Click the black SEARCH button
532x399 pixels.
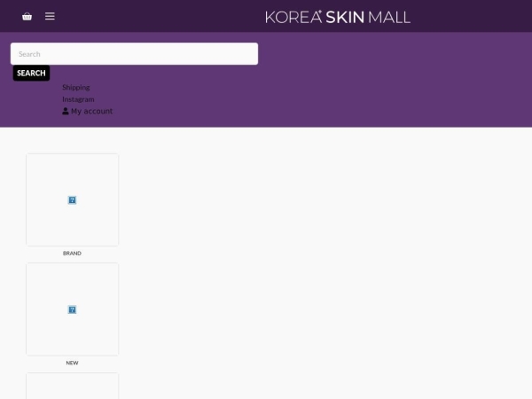pos(31,73)
